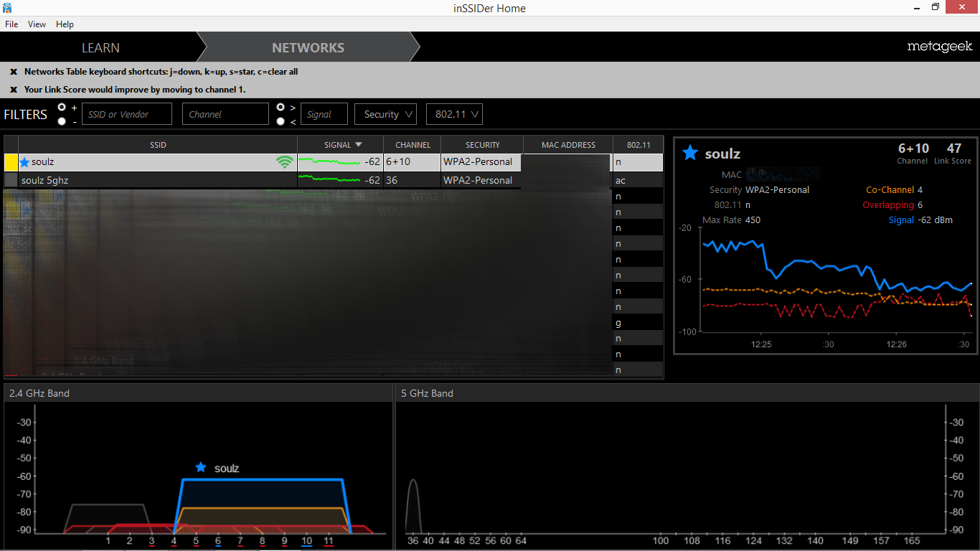
Task: Click the blue star in details panel
Action: [x=689, y=153]
